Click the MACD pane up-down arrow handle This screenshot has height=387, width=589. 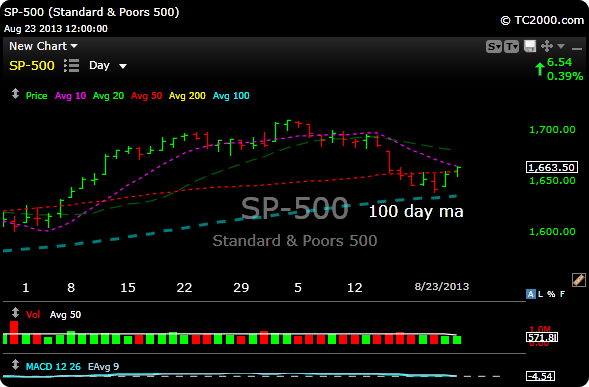click(15, 365)
